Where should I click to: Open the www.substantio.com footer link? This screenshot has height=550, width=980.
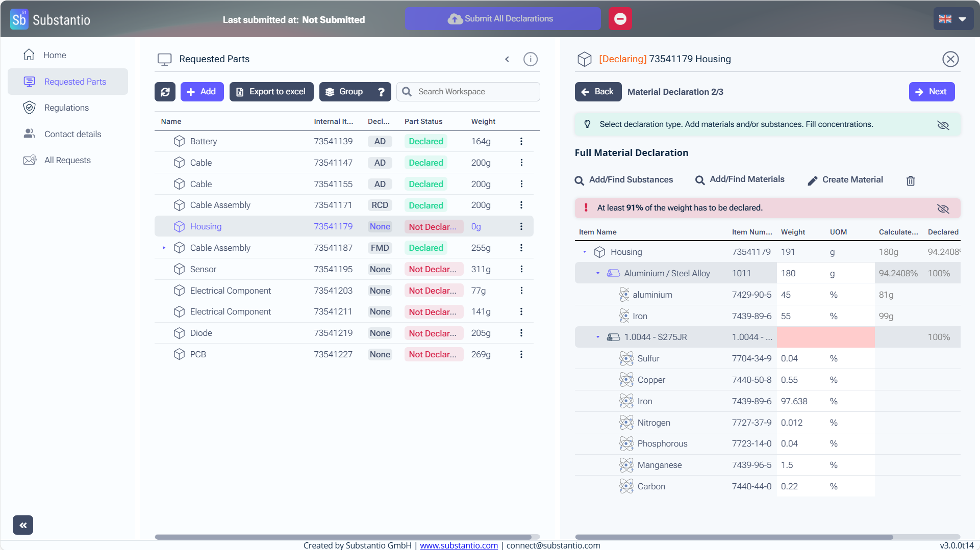point(458,545)
